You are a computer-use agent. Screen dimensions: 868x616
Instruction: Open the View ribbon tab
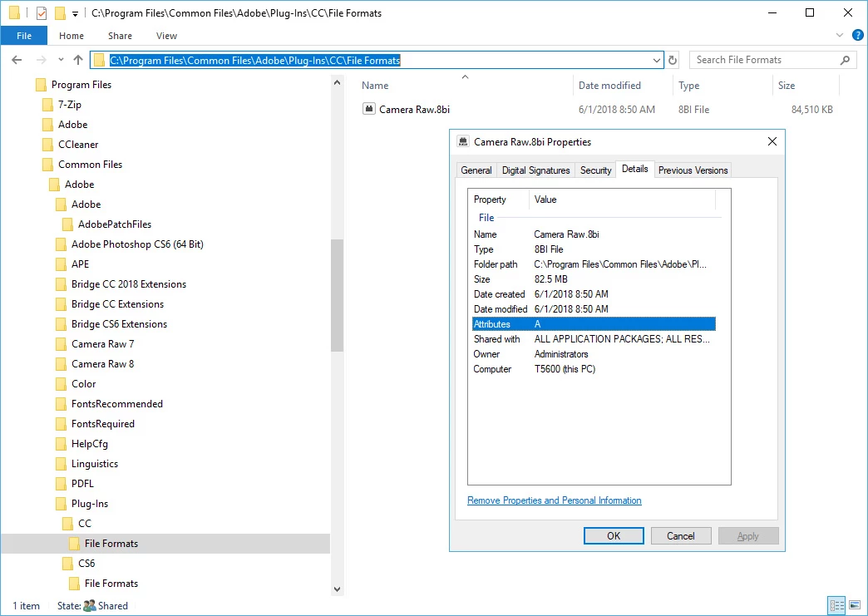point(166,36)
